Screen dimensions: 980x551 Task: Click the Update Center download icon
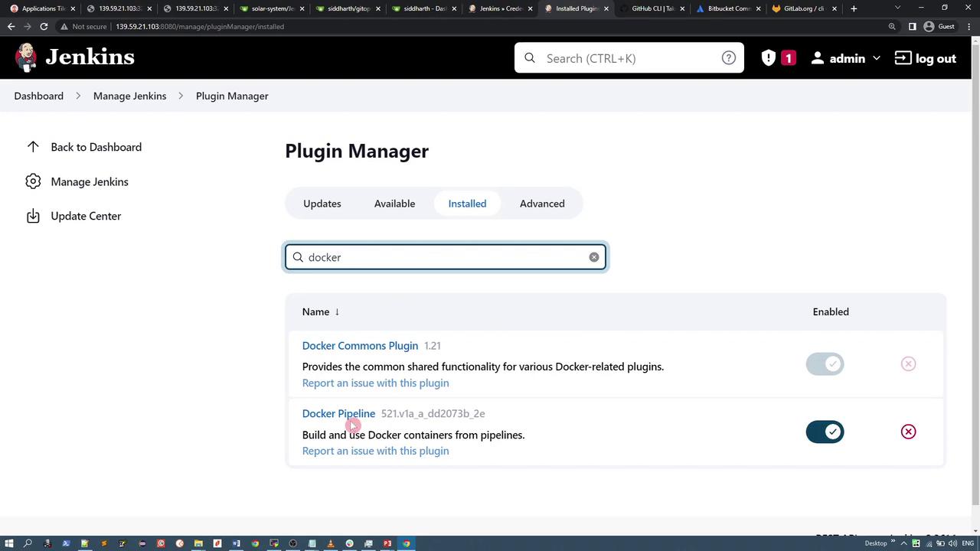pyautogui.click(x=33, y=216)
